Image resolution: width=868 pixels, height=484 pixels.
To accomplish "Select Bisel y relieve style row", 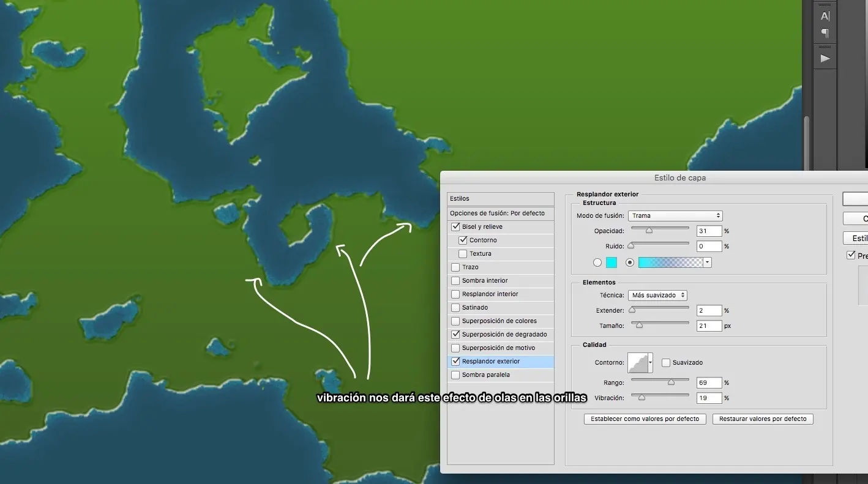I will [x=501, y=226].
